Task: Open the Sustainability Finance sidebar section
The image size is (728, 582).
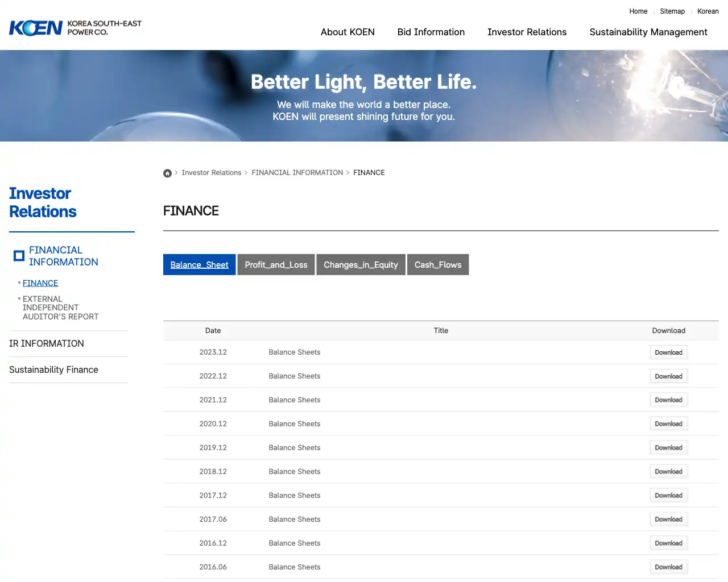Action: [53, 369]
